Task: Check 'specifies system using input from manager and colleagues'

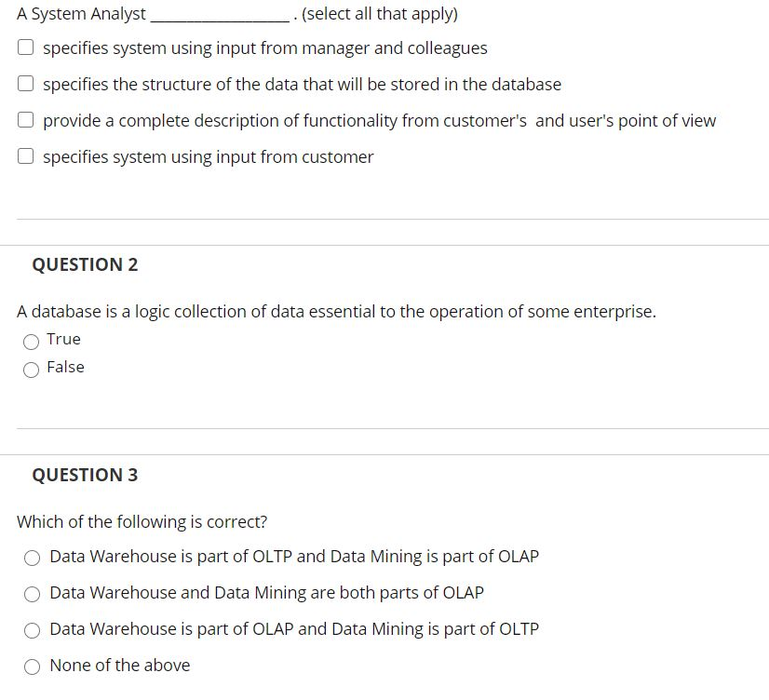Action: click(x=25, y=46)
